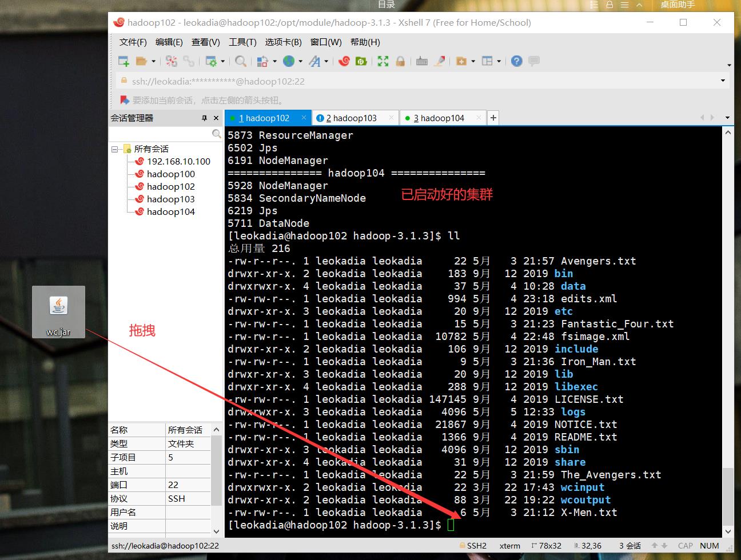Click the globe encoding icon
The height and width of the screenshot is (560, 741).
click(289, 61)
